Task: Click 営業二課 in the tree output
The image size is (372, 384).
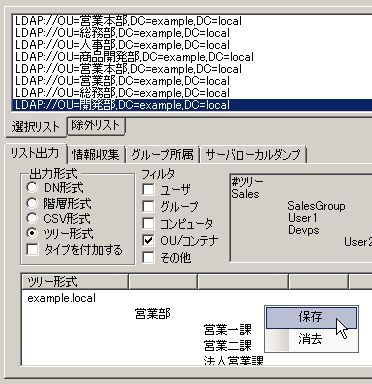Action: (227, 345)
